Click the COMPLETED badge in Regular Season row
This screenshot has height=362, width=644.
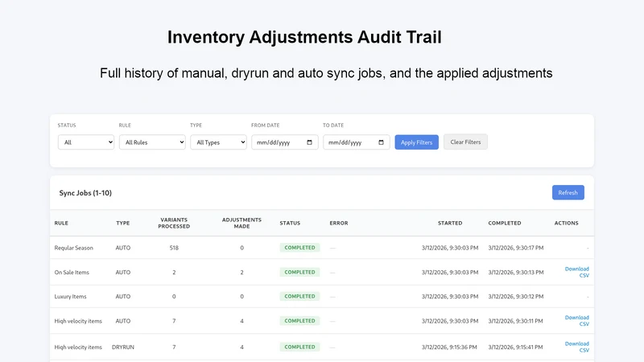coord(299,248)
